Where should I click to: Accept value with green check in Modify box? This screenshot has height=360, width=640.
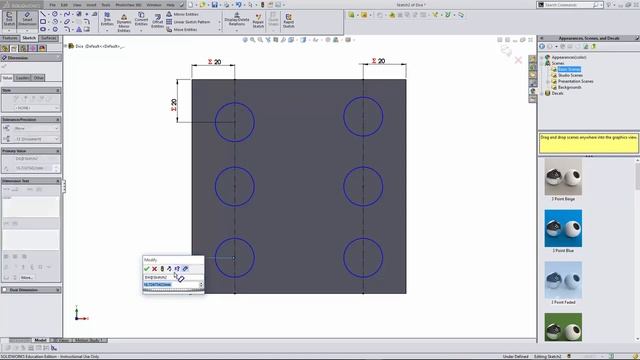click(x=147, y=269)
